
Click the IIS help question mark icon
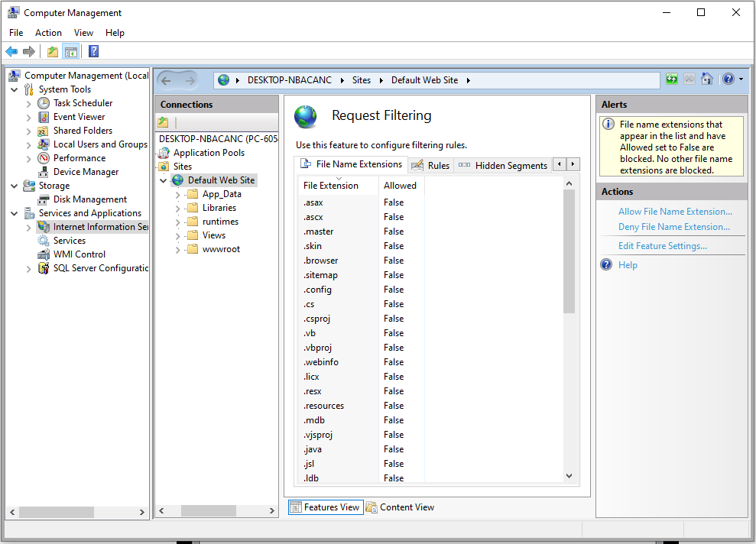[728, 79]
